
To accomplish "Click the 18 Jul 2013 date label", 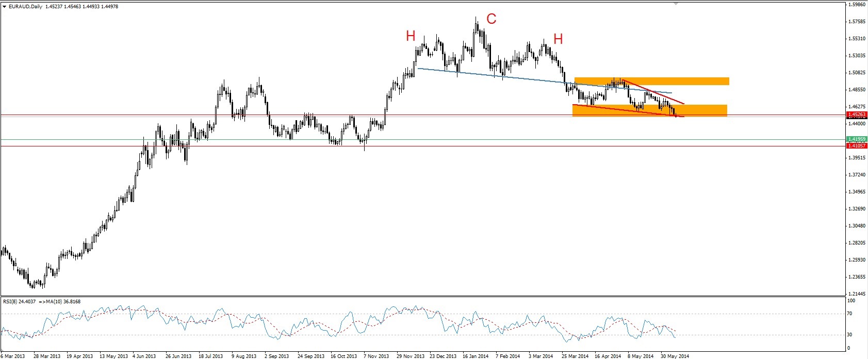I will click(210, 356).
